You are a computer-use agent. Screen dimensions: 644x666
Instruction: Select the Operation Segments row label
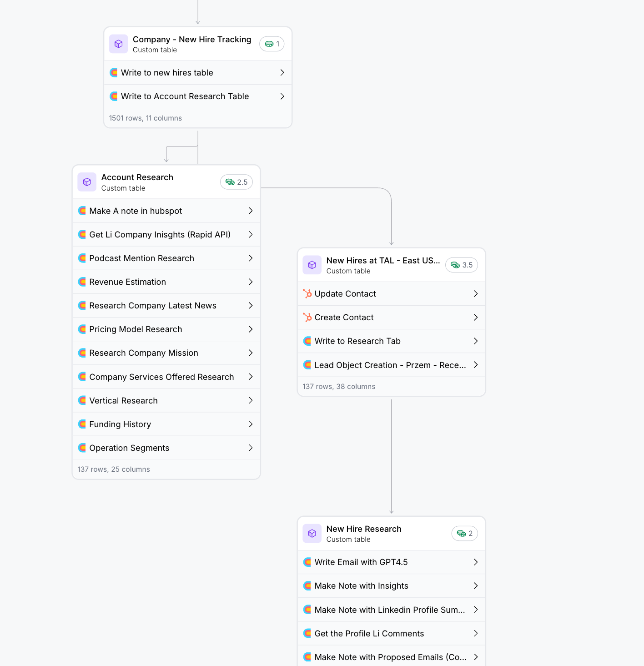click(x=130, y=448)
